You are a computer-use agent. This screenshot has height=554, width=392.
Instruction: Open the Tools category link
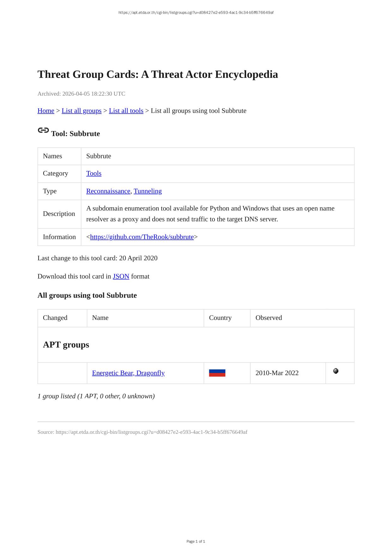(94, 174)
